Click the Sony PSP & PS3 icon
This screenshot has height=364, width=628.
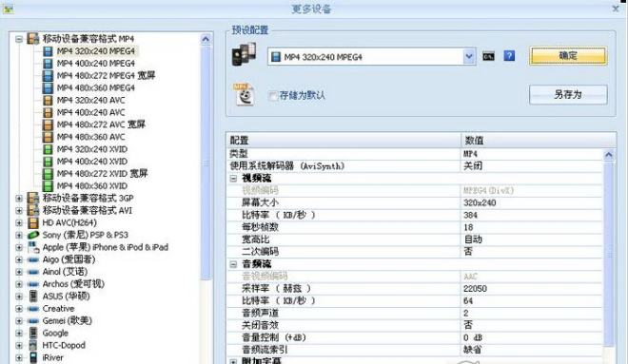pyautogui.click(x=33, y=235)
